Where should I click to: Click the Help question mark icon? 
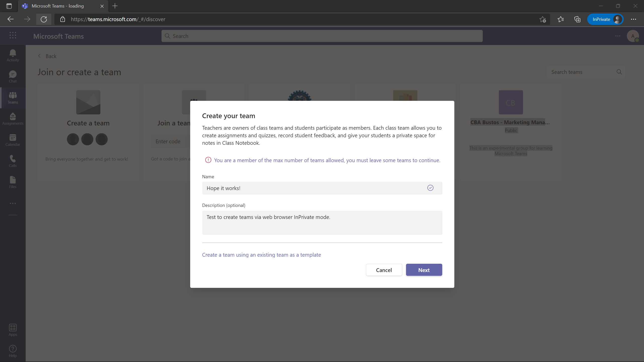(13, 351)
